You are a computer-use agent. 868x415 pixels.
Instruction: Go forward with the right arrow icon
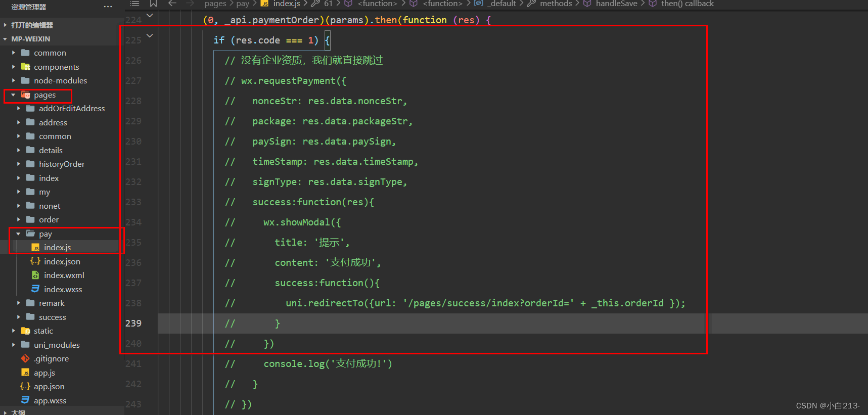pyautogui.click(x=190, y=4)
